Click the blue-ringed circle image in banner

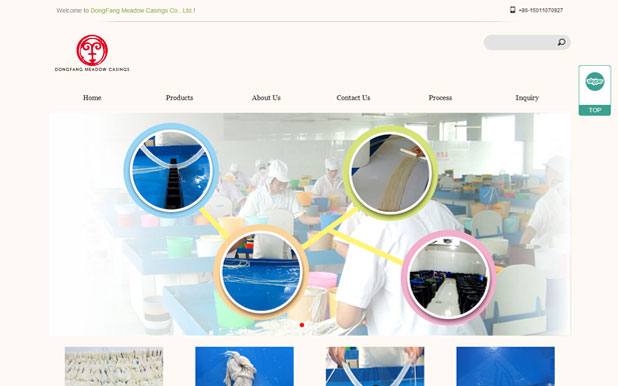171,170
